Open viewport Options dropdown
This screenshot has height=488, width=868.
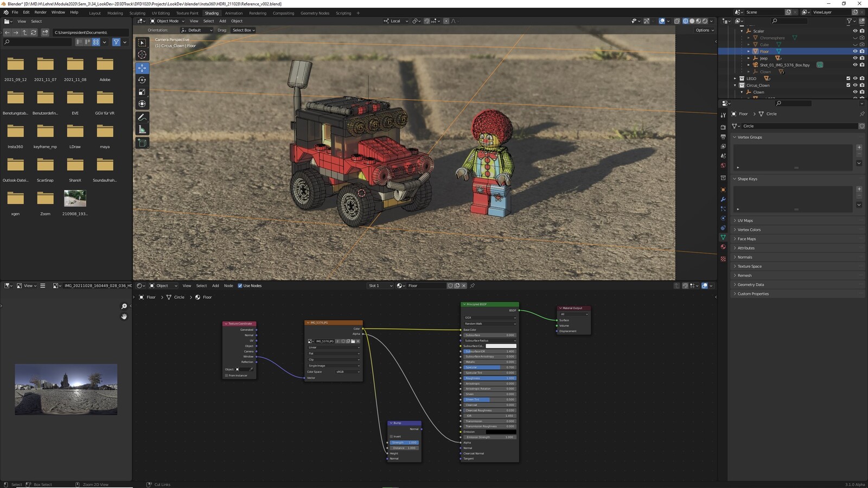click(x=705, y=30)
